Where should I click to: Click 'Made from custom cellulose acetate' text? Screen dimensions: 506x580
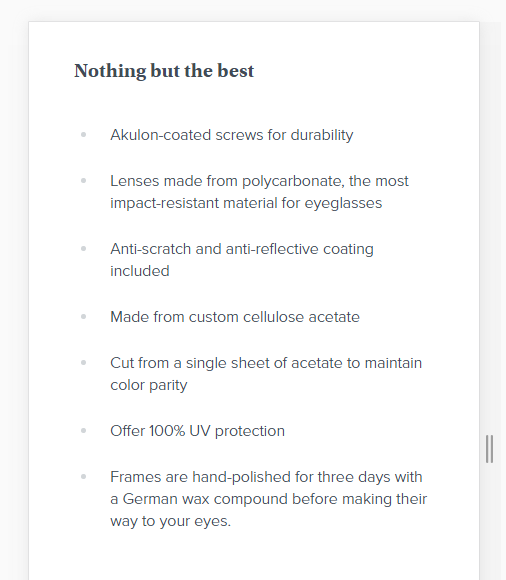coord(235,317)
